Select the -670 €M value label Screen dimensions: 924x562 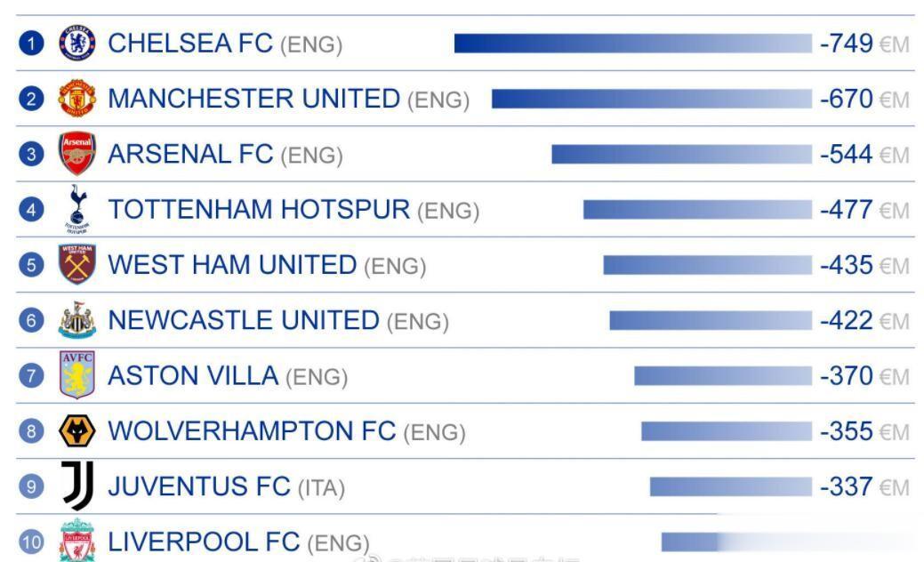(x=864, y=99)
